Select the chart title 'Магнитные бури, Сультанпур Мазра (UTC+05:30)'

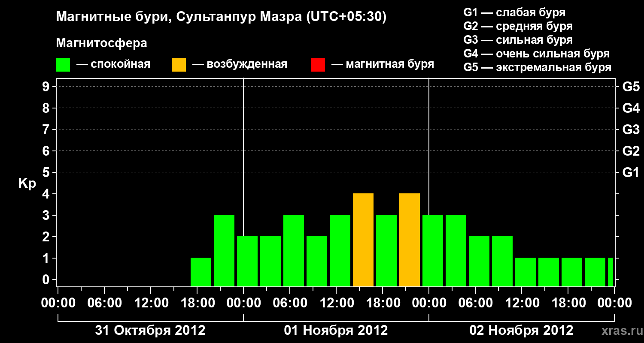[222, 17]
